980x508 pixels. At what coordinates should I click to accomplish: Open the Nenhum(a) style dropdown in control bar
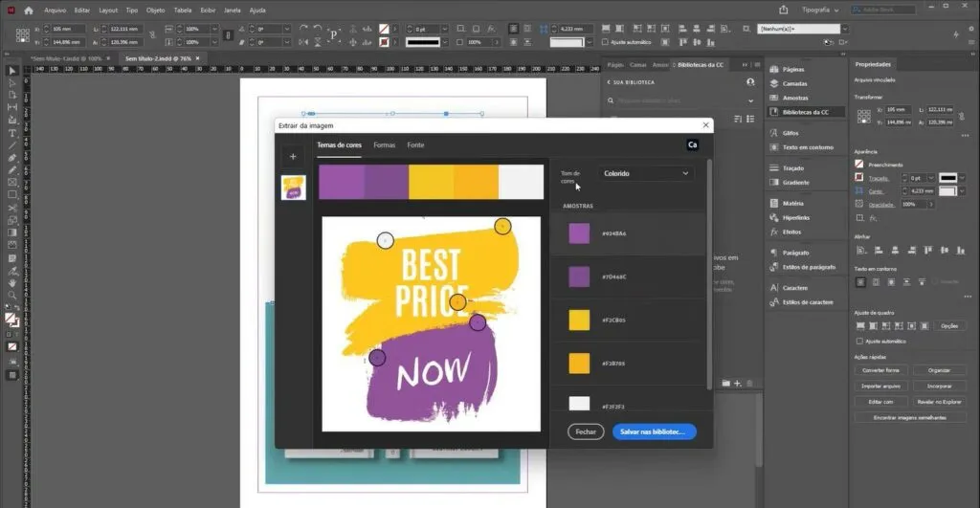[x=804, y=29]
